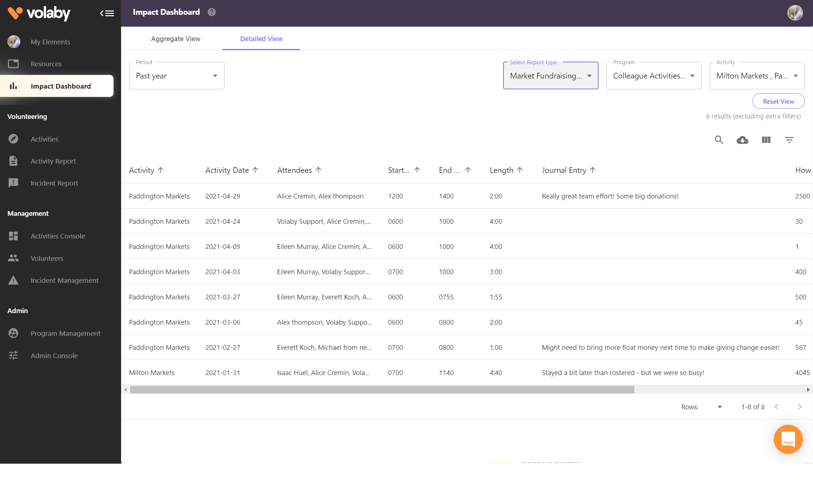Screen dimensions: 813x504
Task: Select the Detailed View tab
Action: pos(261,39)
